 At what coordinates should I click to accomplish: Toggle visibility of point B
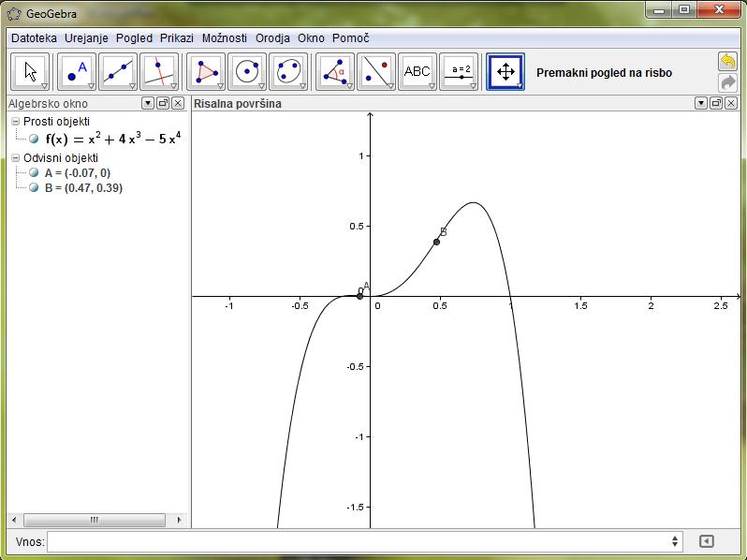point(35,187)
